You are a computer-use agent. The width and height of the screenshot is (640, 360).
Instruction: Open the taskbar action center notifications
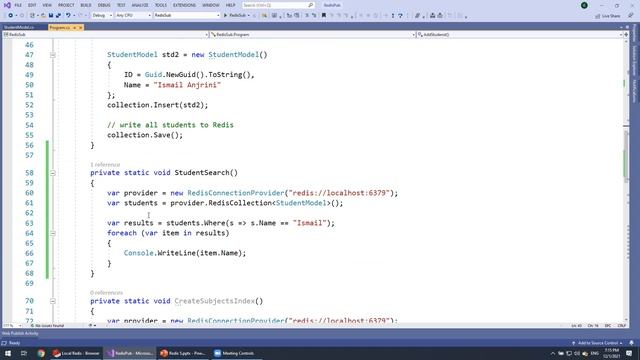coord(629,353)
